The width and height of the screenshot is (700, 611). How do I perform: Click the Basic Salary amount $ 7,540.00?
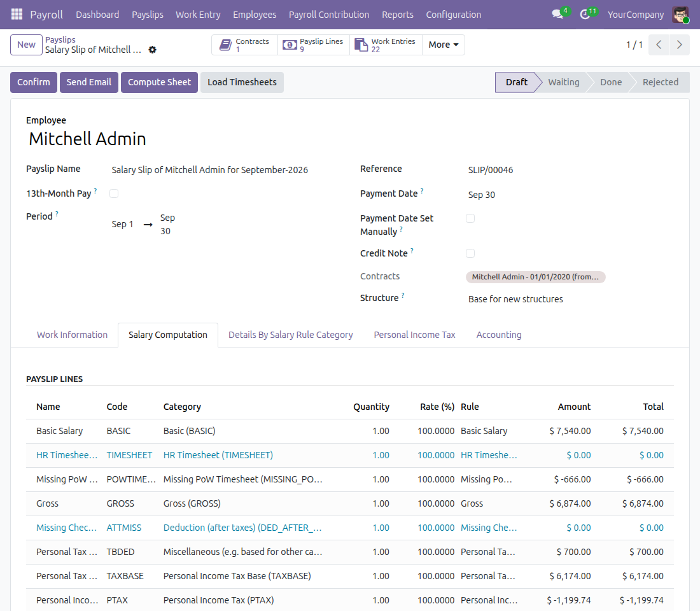570,431
